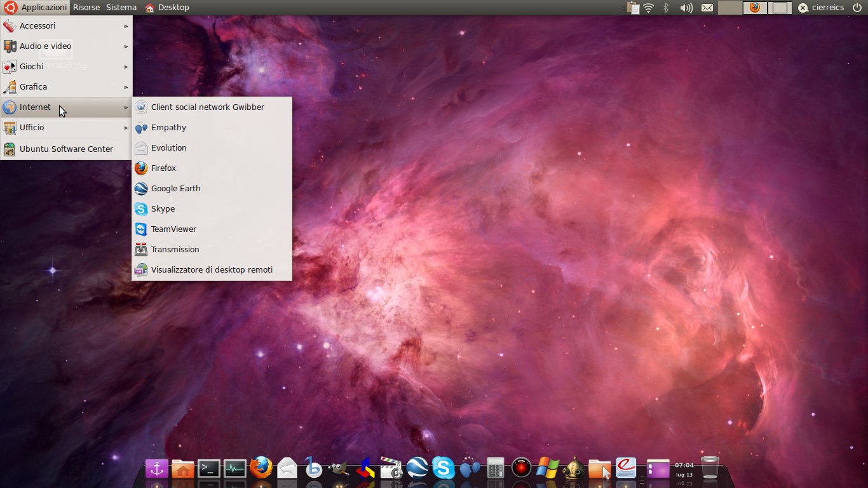Screen dimensions: 868x488
Task: Launch Transmission from Internet submenu
Action: click(x=212, y=250)
